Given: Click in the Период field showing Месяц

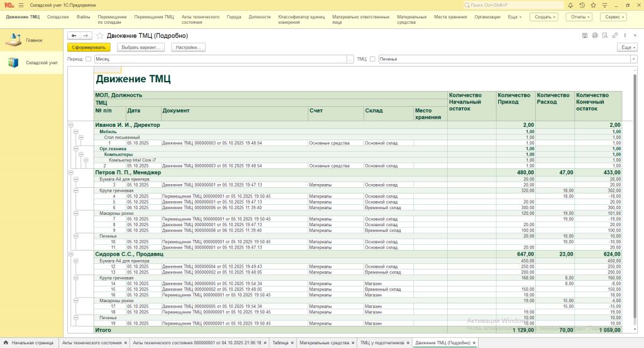Looking at the screenshot, I should point(221,59).
